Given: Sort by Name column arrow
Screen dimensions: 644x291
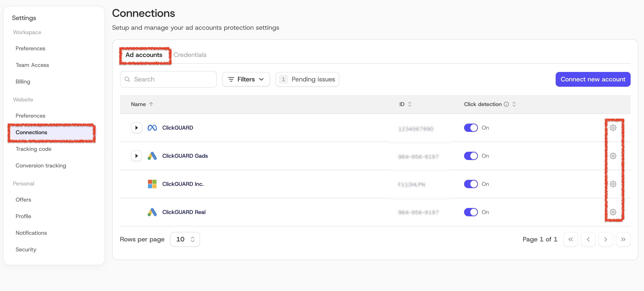Looking at the screenshot, I should tap(151, 104).
